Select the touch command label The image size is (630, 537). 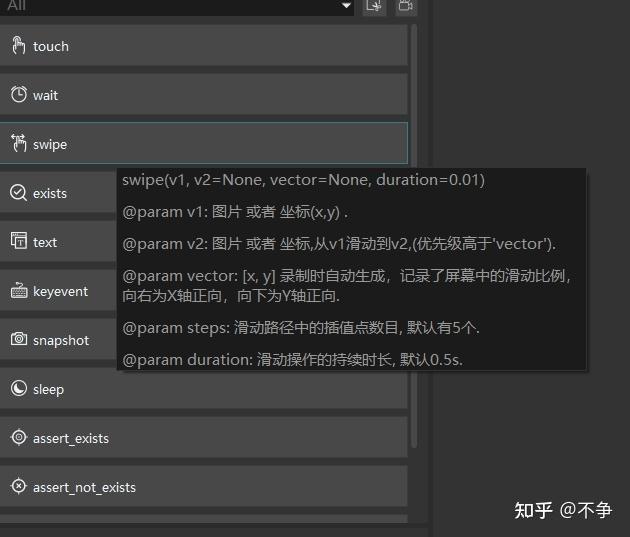coord(51,46)
